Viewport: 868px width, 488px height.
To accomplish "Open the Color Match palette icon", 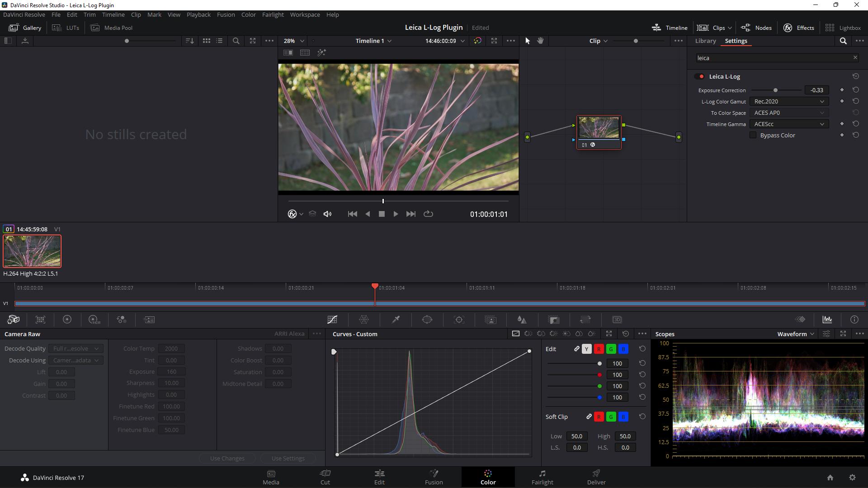I will [x=40, y=319].
